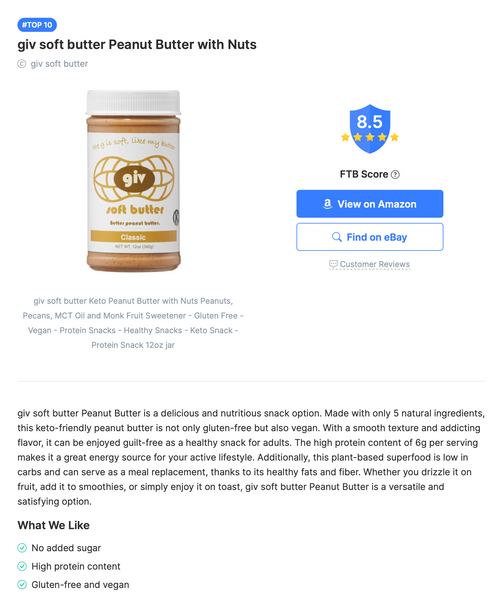Click the 8.5 score shield badge

(370, 128)
